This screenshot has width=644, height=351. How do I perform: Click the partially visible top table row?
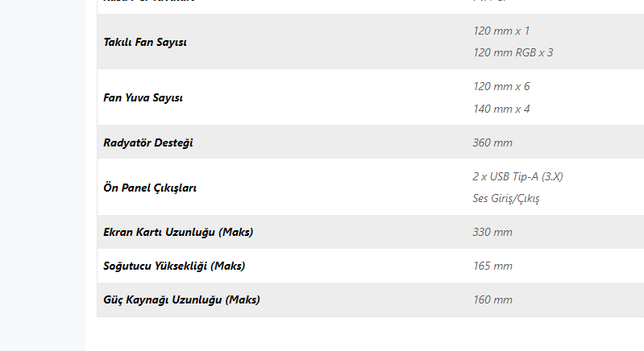(x=371, y=6)
